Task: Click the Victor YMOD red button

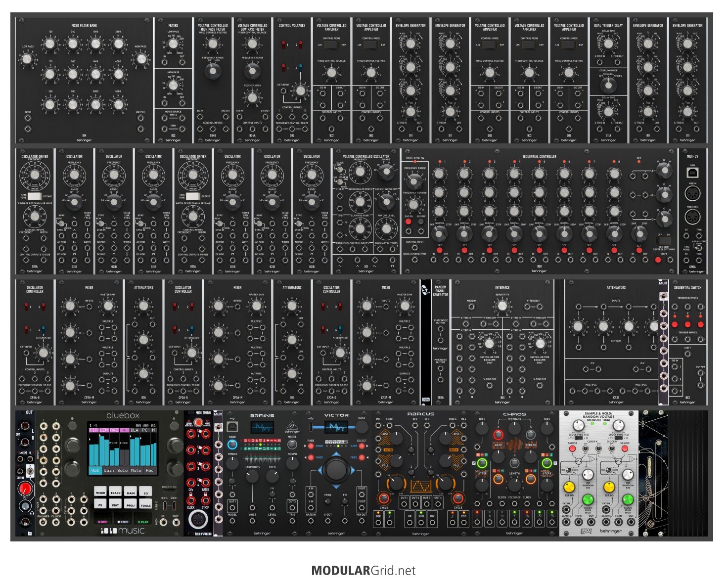Action: (x=311, y=457)
